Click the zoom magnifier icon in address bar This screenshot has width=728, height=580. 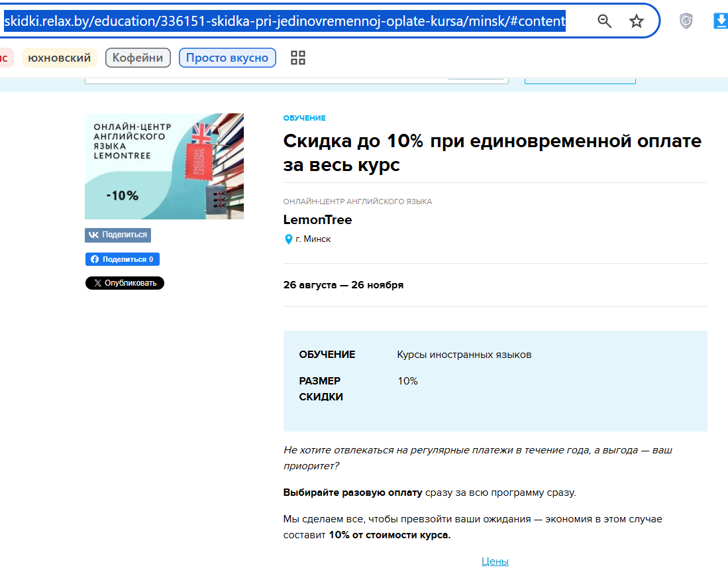pos(604,21)
